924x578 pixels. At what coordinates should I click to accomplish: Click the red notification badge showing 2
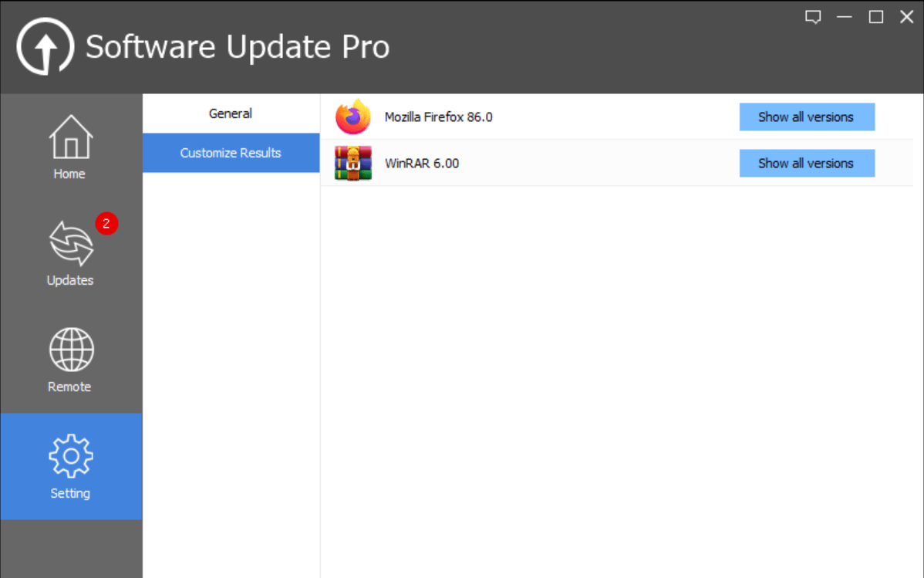[x=106, y=223]
